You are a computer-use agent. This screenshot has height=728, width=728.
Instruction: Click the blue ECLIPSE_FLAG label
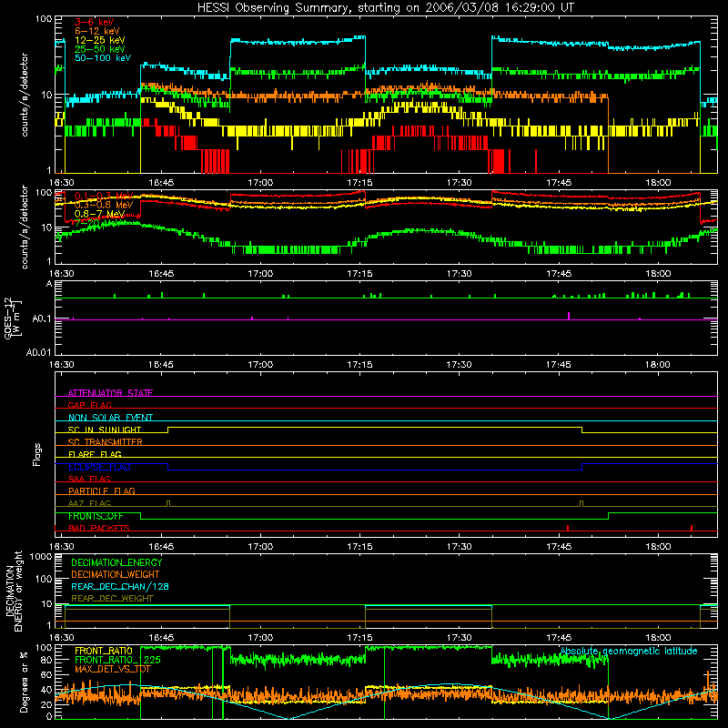(99, 467)
